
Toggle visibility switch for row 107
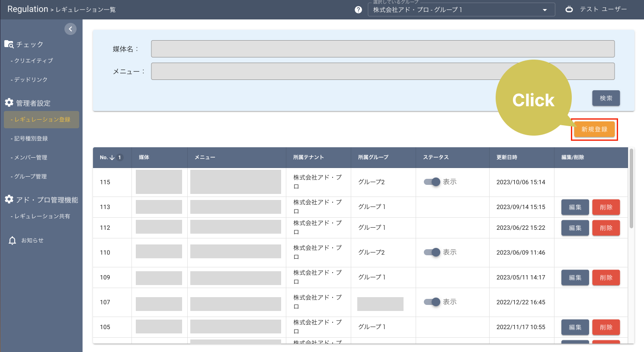tap(432, 302)
